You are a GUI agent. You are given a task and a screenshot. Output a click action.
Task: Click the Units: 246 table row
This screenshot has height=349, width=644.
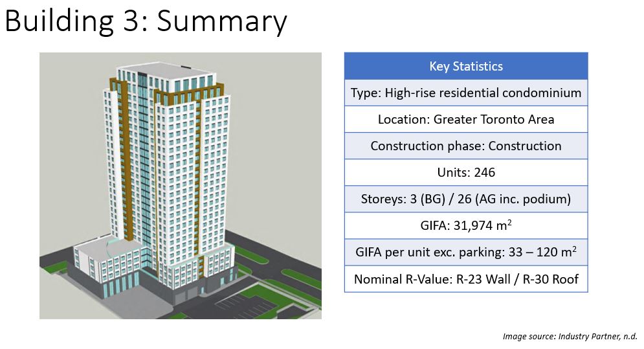tap(466, 172)
